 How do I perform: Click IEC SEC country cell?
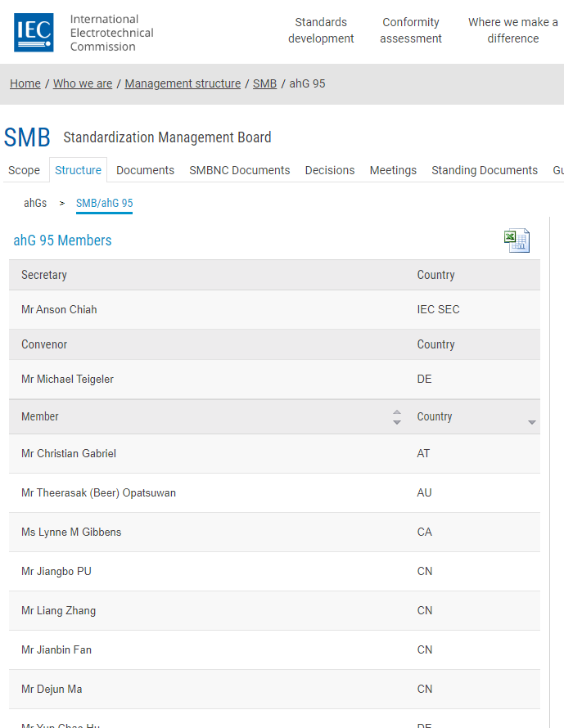pyautogui.click(x=438, y=310)
